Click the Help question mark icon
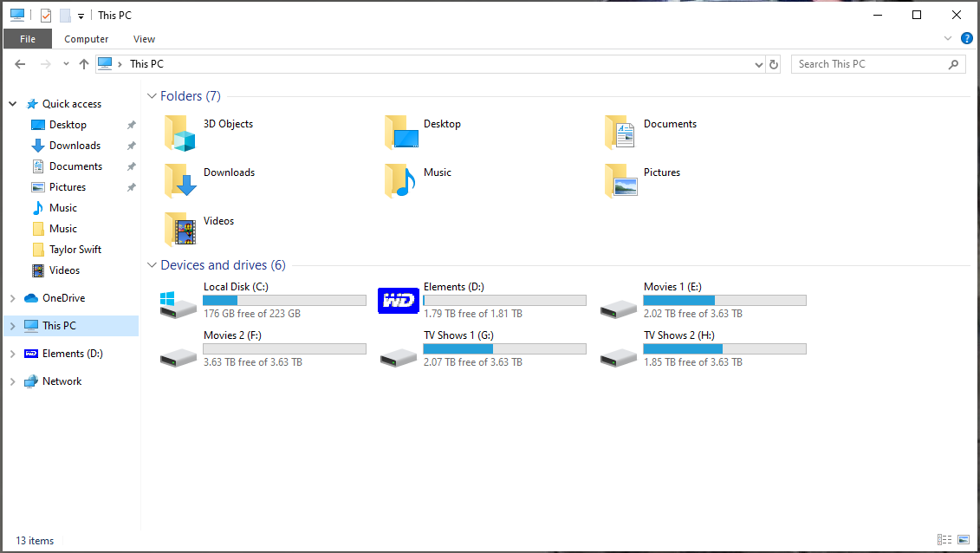Viewport: 980px width, 553px height. tap(967, 38)
